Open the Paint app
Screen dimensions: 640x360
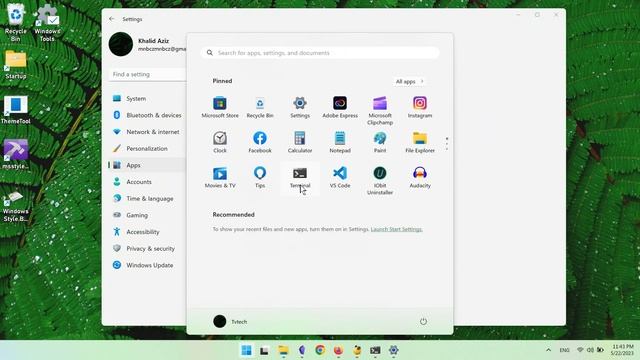point(380,142)
